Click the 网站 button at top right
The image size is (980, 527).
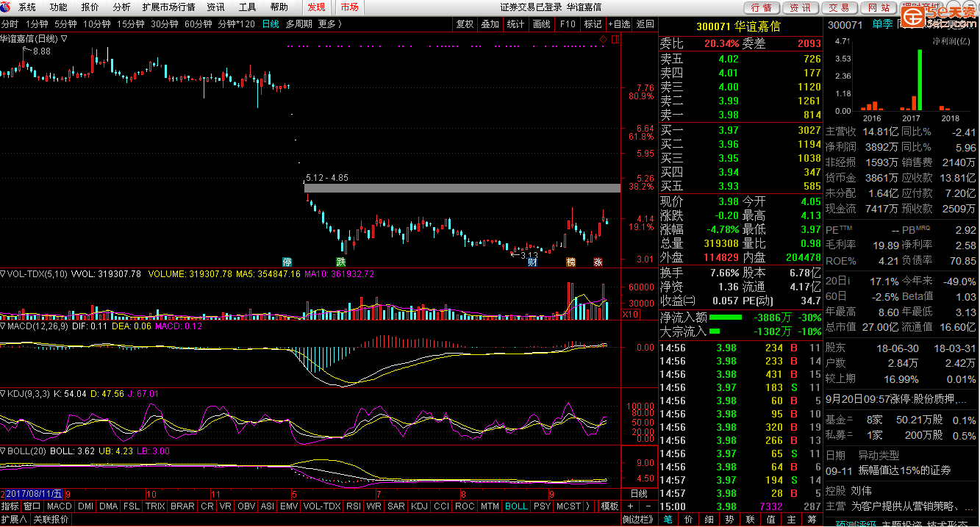(x=878, y=7)
